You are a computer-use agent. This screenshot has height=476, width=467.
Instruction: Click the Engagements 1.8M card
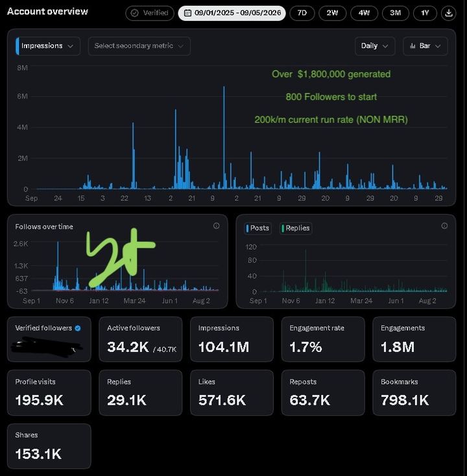click(x=414, y=339)
